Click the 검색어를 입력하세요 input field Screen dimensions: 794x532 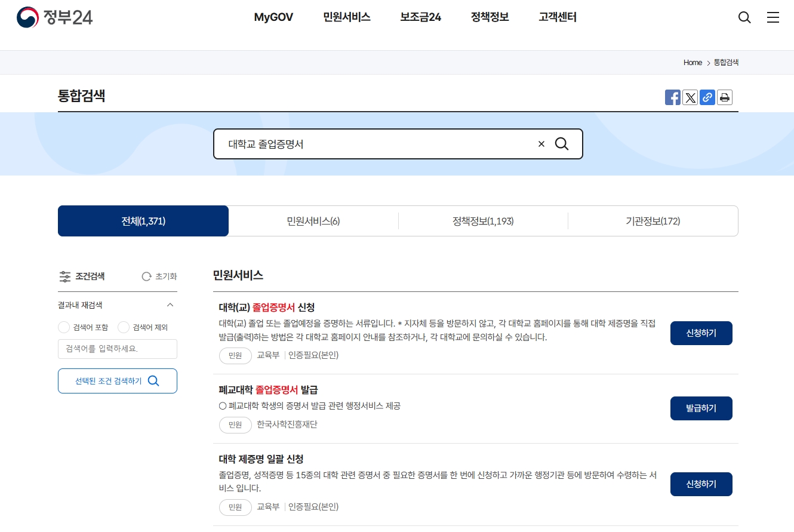pos(117,349)
